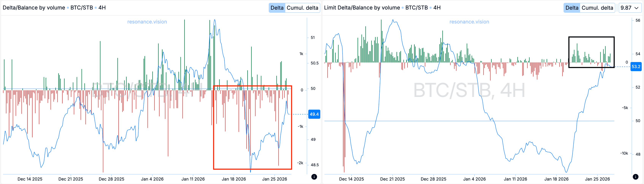Screen dimensions: 644x184
Task: Click the info icon under the left chart
Action: (x=314, y=177)
